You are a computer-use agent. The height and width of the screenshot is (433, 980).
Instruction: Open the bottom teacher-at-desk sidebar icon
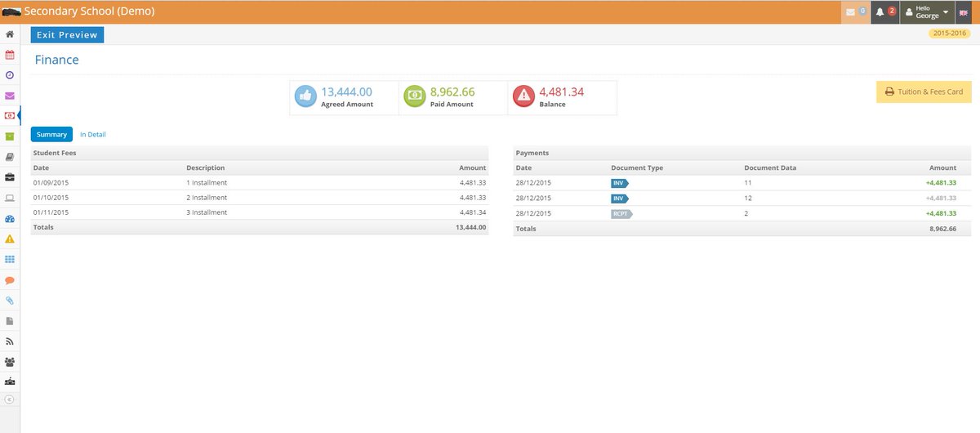tap(10, 382)
